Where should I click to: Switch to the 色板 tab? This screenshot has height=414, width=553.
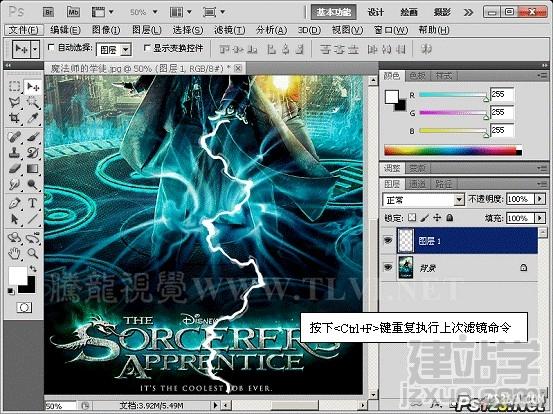(x=417, y=76)
